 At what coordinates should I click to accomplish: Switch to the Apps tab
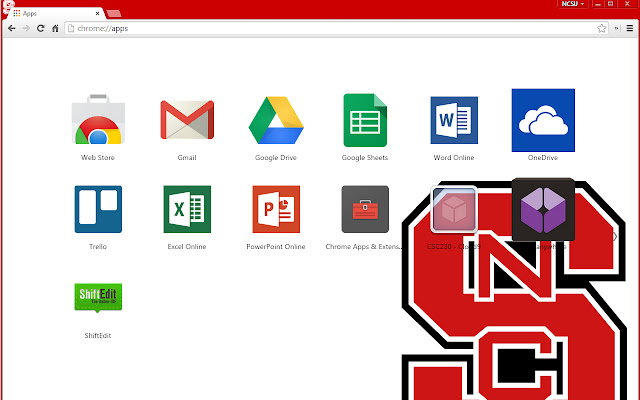tap(56, 13)
